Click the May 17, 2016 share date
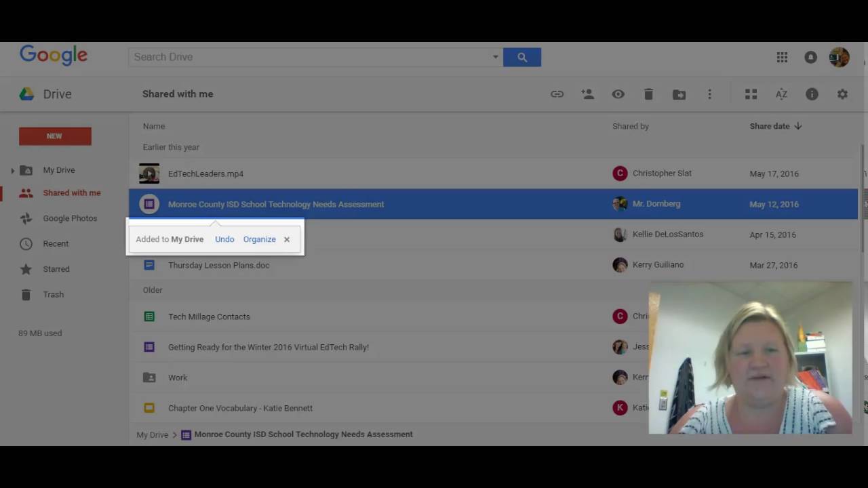The image size is (868, 488). (x=774, y=174)
